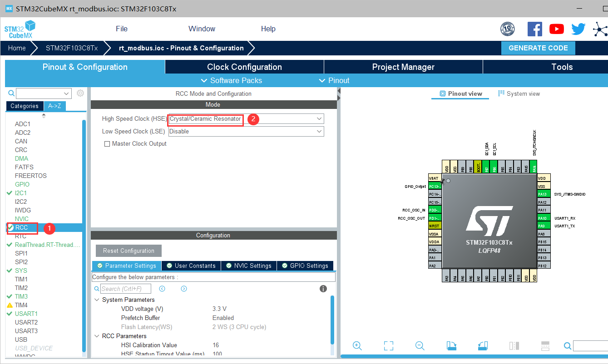The width and height of the screenshot is (608, 364).
Task: Open the GPIO Settings tab
Action: [x=305, y=266]
